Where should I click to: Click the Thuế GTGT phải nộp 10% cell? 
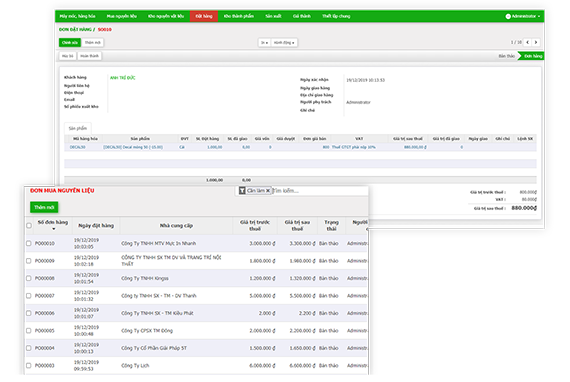point(354,147)
